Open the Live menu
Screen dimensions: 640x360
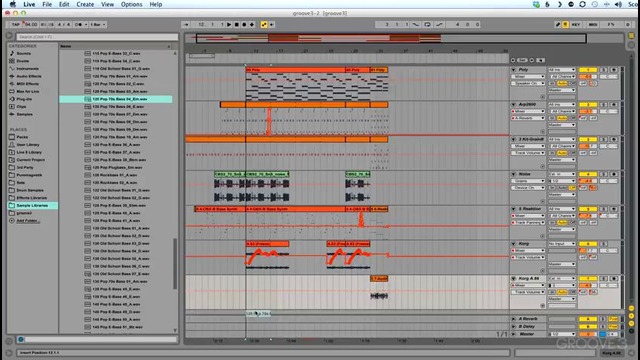click(29, 4)
